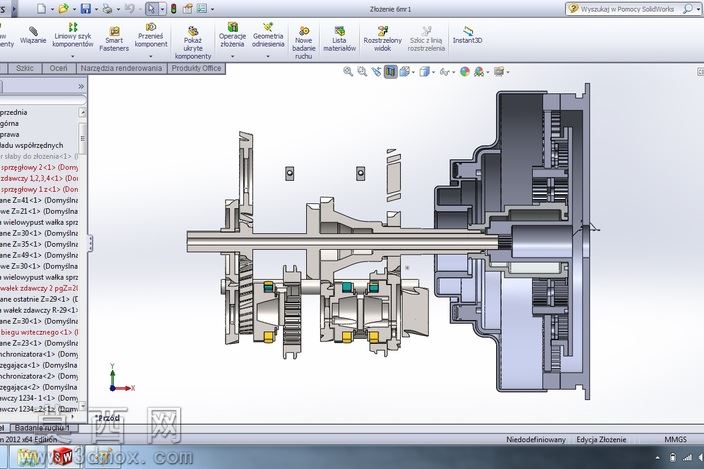Click the panel splitter handle of feature tree
Screen dimensions: 704x469
(x=90, y=243)
